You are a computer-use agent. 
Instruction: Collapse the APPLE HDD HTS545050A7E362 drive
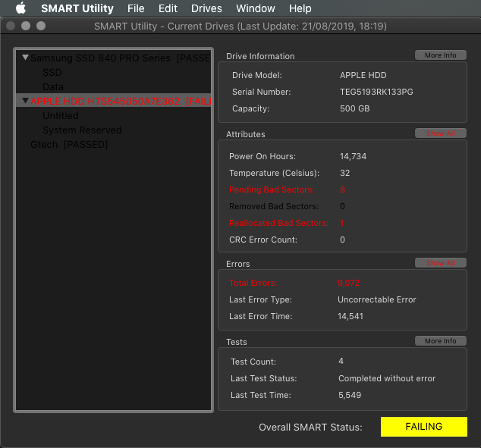26,101
